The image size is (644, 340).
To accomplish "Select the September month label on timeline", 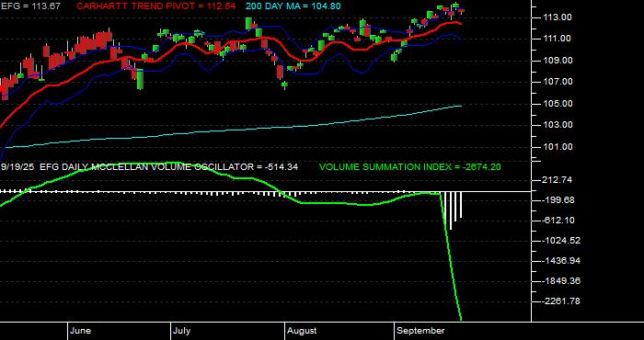I will (421, 331).
